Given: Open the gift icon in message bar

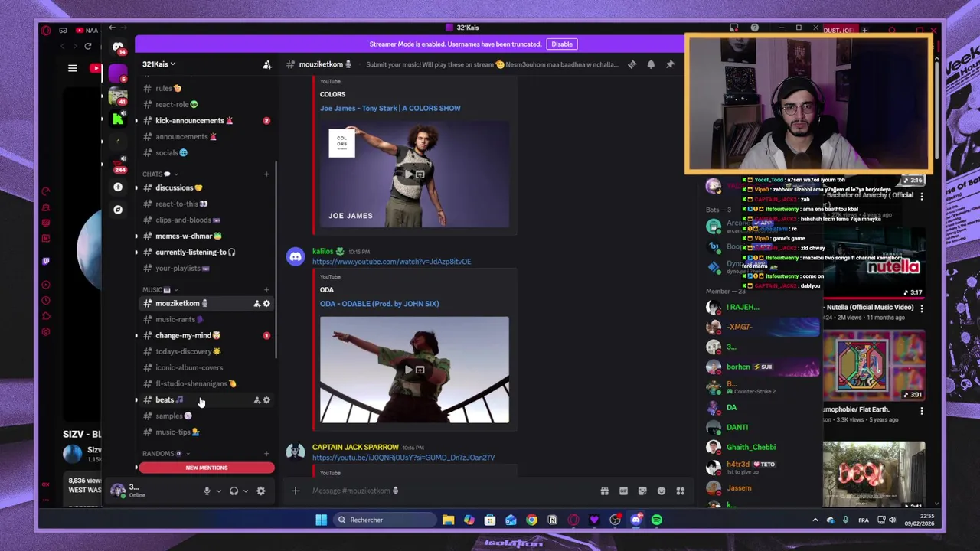Looking at the screenshot, I should click(605, 491).
